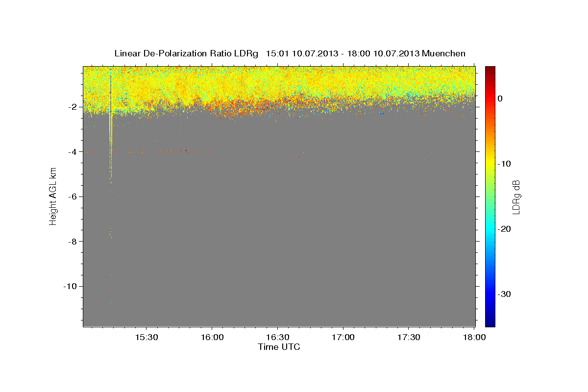Click the 'Height AGL km' axis label

[53, 196]
